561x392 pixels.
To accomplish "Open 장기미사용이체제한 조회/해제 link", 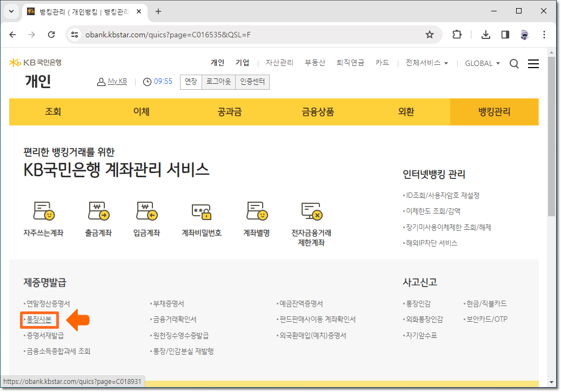I will [449, 228].
